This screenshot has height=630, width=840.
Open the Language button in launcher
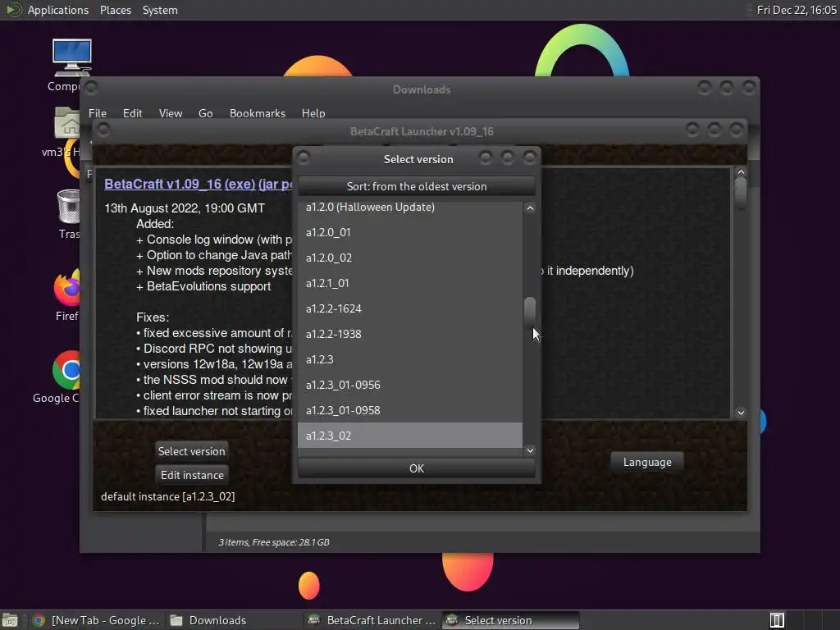647,462
